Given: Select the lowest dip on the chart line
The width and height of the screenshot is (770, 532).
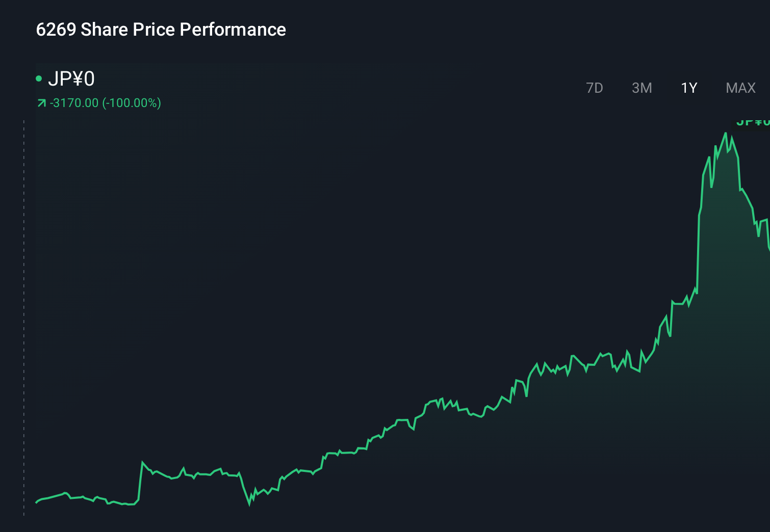Looking at the screenshot, I should click(249, 506).
